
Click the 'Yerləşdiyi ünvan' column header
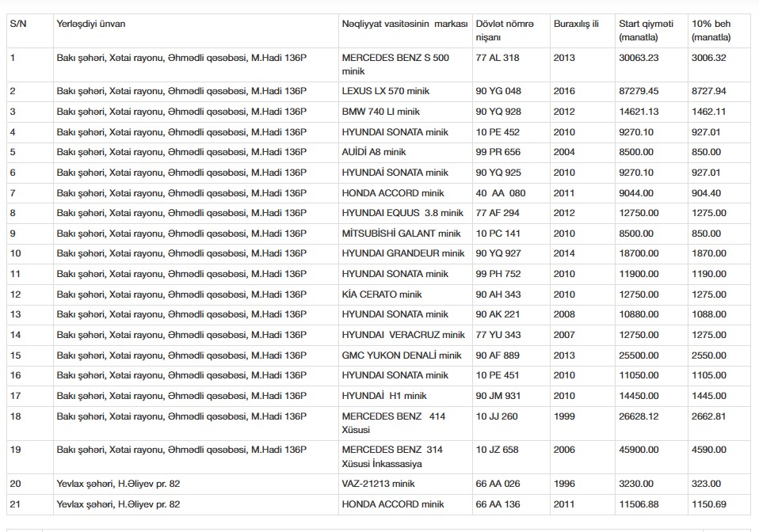[x=90, y=24]
